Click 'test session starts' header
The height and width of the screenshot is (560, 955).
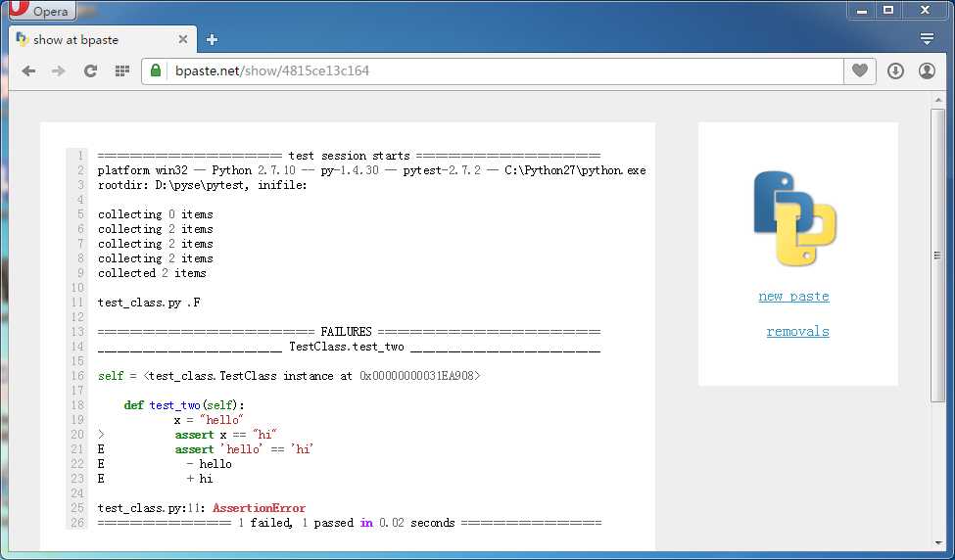[349, 156]
